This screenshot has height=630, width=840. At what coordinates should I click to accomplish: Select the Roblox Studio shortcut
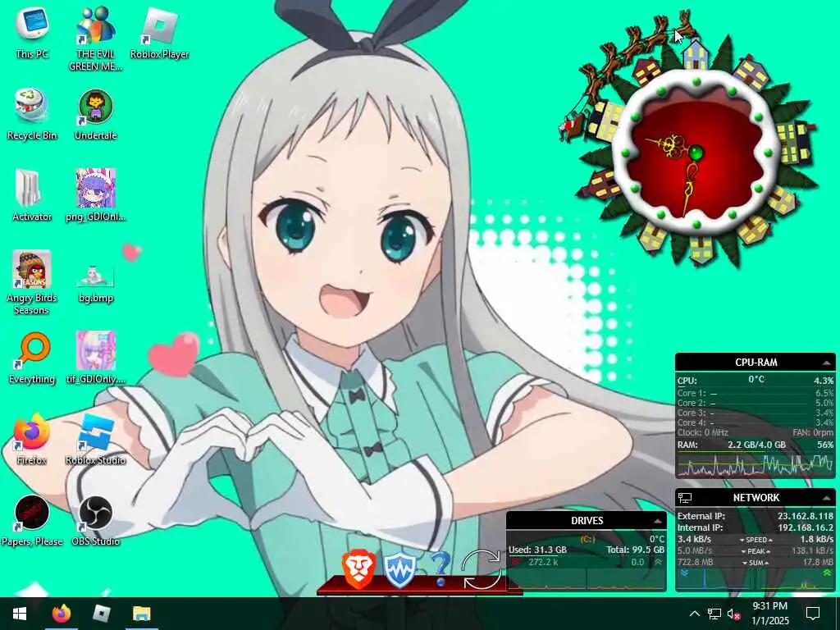click(x=95, y=440)
